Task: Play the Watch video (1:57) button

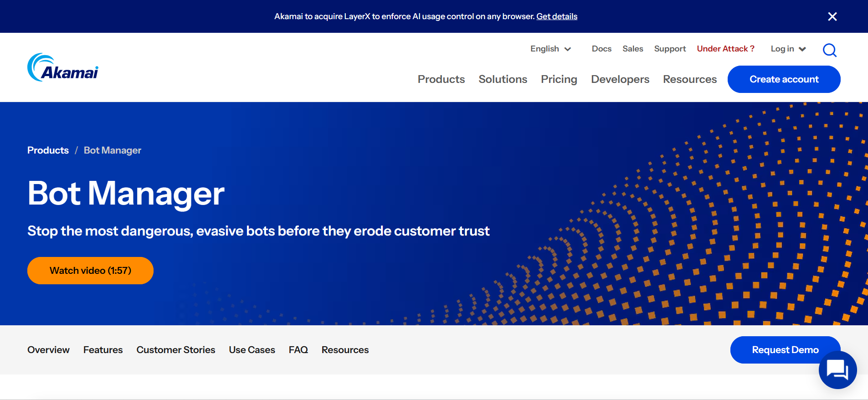Action: point(90,271)
